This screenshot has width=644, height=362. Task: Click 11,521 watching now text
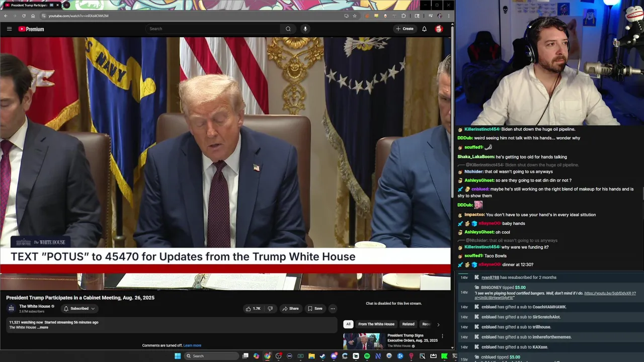click(26, 322)
